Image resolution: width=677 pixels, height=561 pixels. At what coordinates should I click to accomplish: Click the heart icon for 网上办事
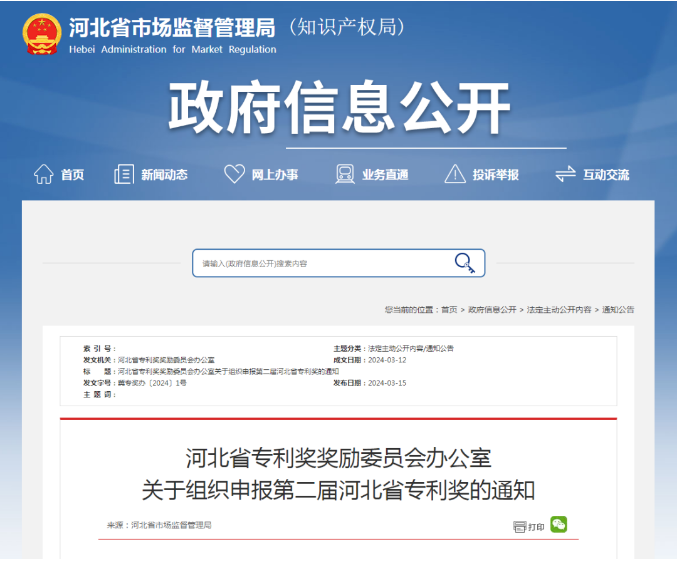point(234,174)
